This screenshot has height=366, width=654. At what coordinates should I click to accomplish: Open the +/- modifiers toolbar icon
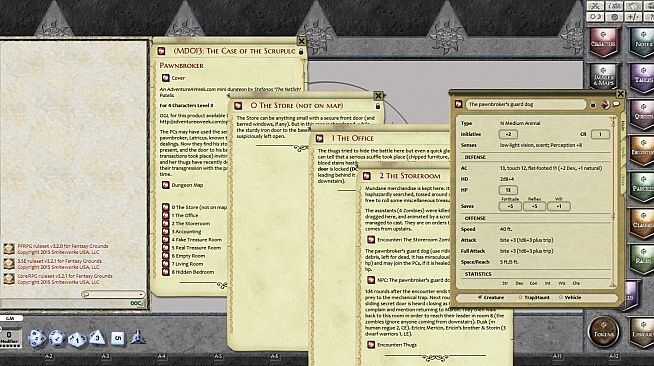[x=634, y=17]
